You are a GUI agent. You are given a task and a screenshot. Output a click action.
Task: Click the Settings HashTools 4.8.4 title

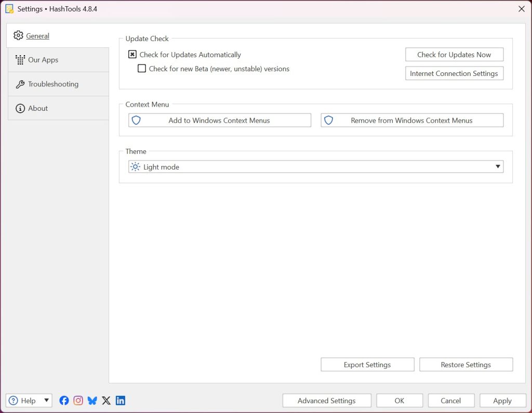pyautogui.click(x=57, y=9)
